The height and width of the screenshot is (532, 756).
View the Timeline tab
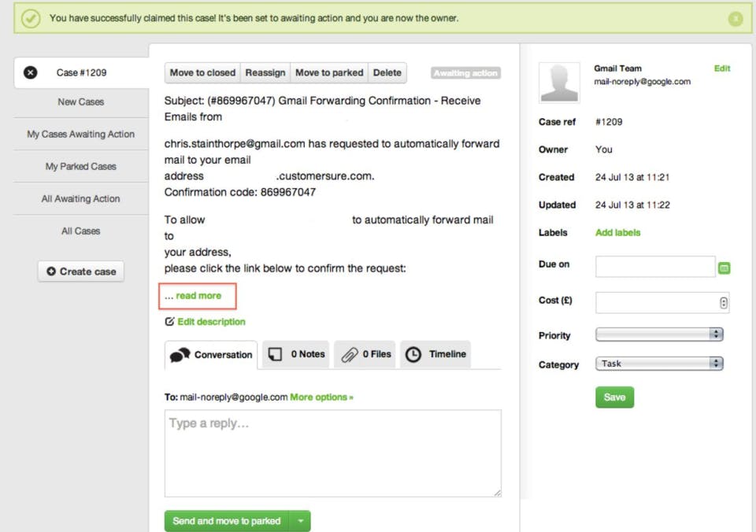click(435, 355)
